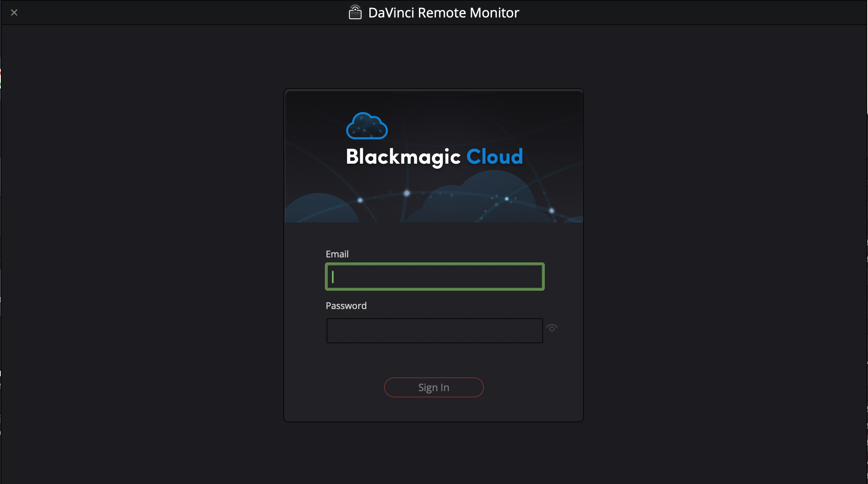Click the DaVinci Remote Monitor title bar icon
Screen dimensions: 868x484
tap(355, 12)
